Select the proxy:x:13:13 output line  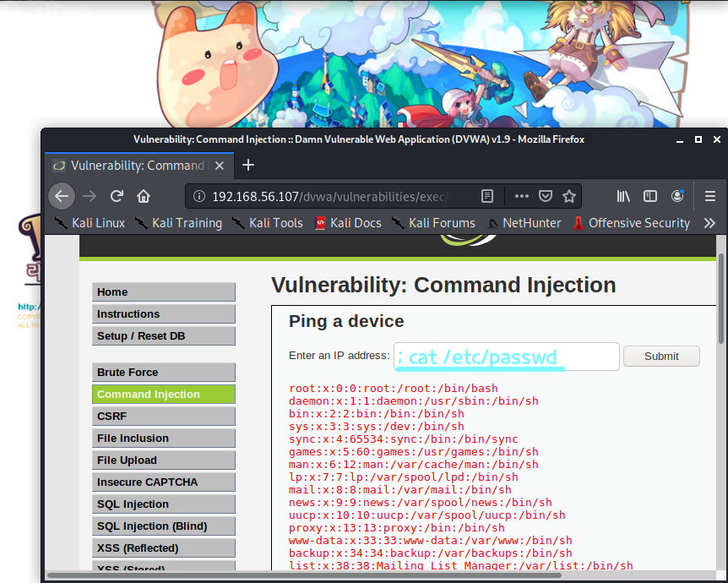pyautogui.click(x=396, y=528)
